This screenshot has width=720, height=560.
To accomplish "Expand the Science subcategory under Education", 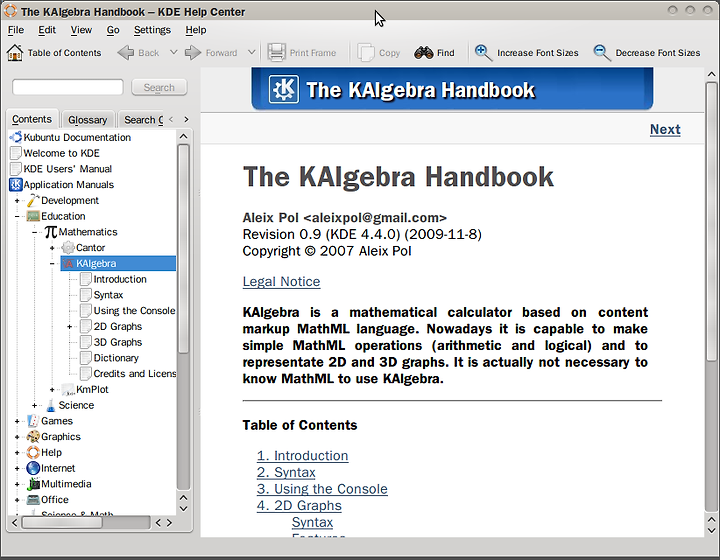I will coord(34,405).
